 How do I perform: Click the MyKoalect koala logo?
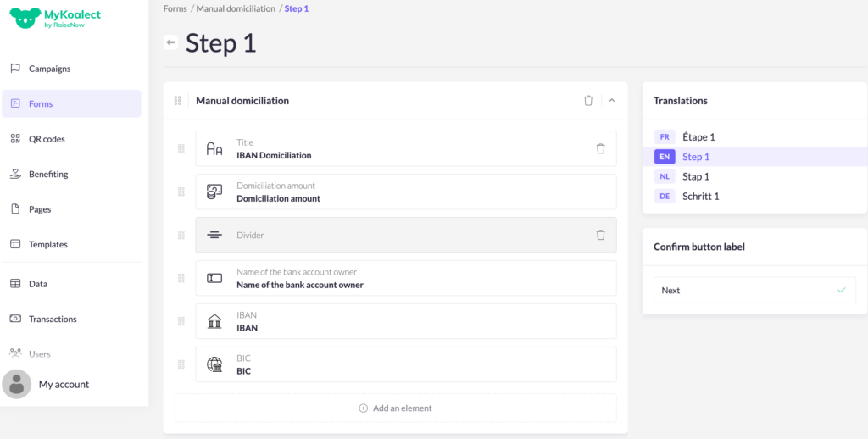click(25, 19)
